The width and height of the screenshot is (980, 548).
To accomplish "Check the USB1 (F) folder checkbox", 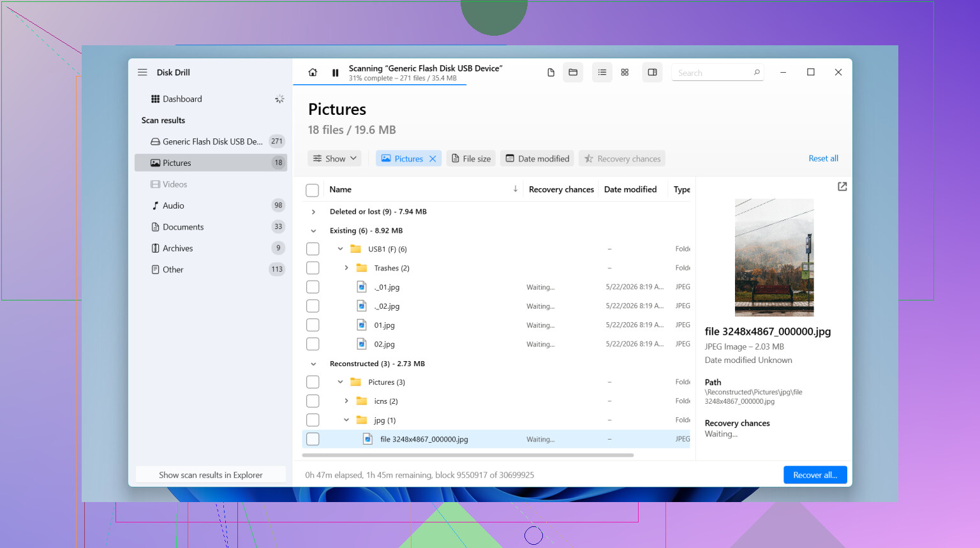I will 313,249.
